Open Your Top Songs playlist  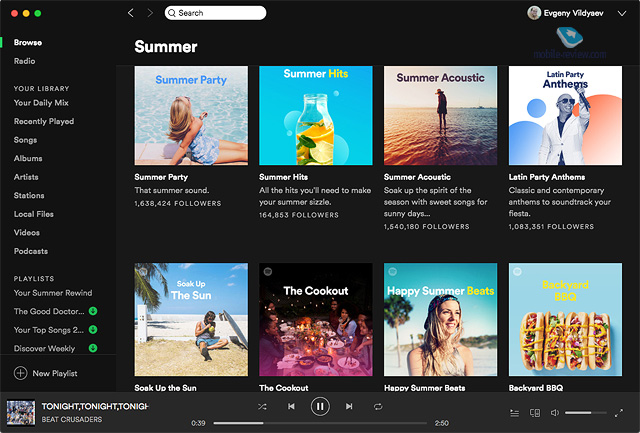[x=49, y=330]
